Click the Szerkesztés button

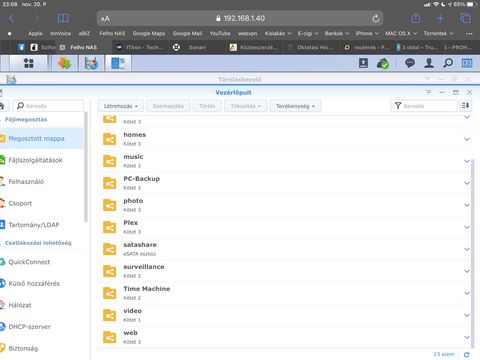pos(168,106)
